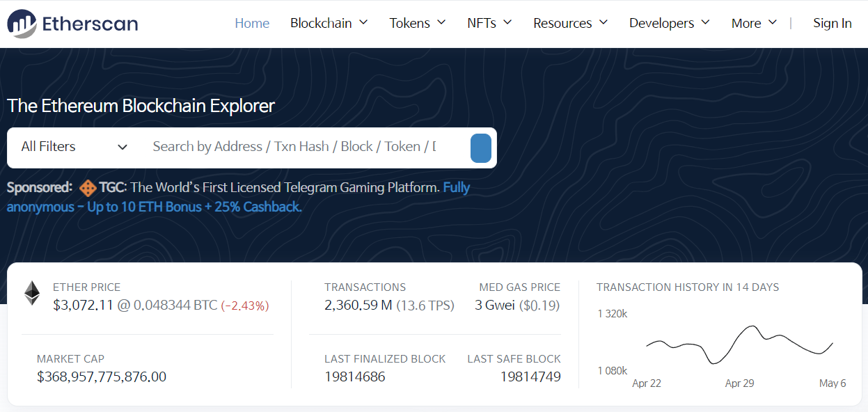868x412 pixels.
Task: Open the More menu
Action: click(x=754, y=23)
